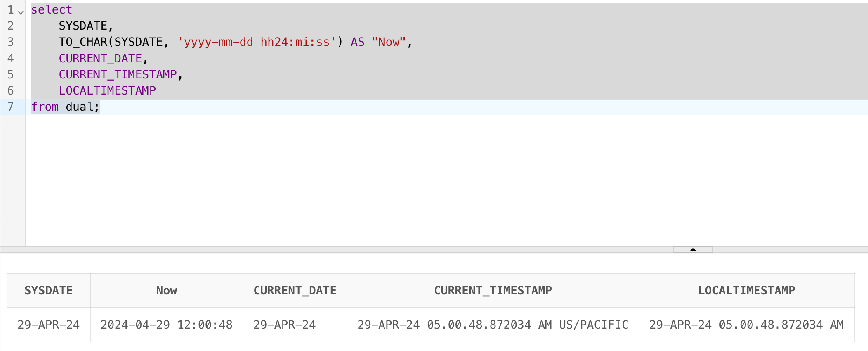This screenshot has width=868, height=351.
Task: Place cursor on the select keyword
Action: pyautogui.click(x=52, y=10)
